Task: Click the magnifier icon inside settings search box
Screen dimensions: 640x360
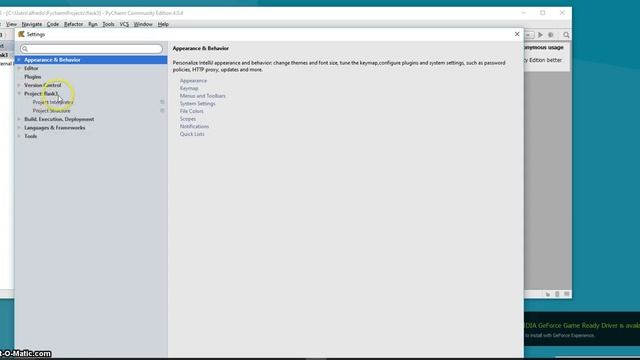Action: tap(25, 49)
